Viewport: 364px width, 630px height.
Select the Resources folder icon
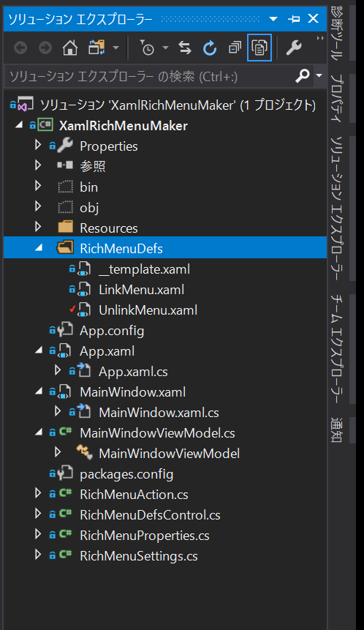pyautogui.click(x=65, y=228)
